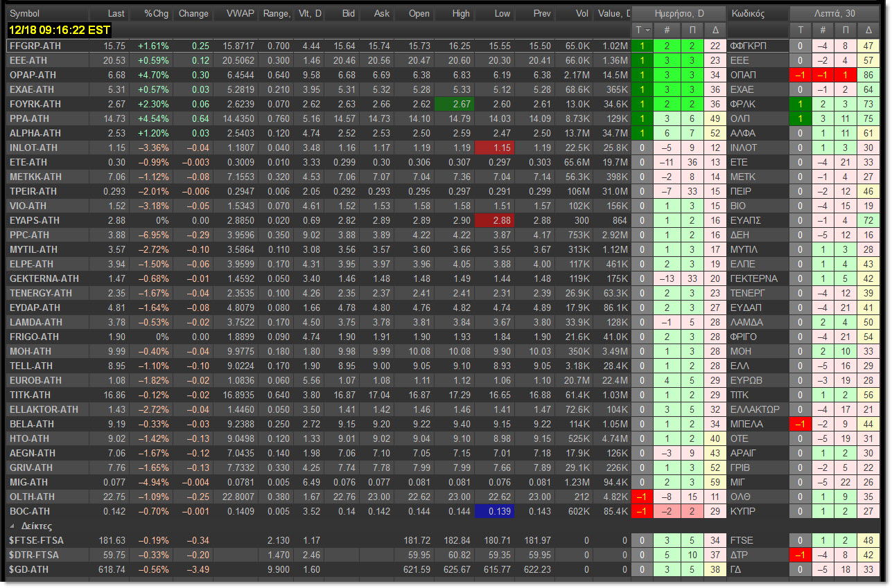Click the green 1 thirty-minute T cell of ΦΡΛΚ
Image resolution: width=892 pixels, height=588 pixels.
coord(801,104)
